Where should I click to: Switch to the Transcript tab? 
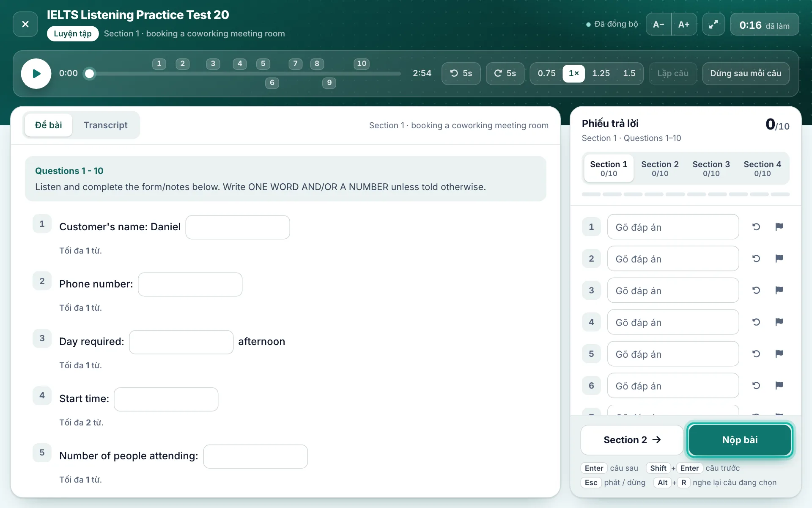pos(106,125)
